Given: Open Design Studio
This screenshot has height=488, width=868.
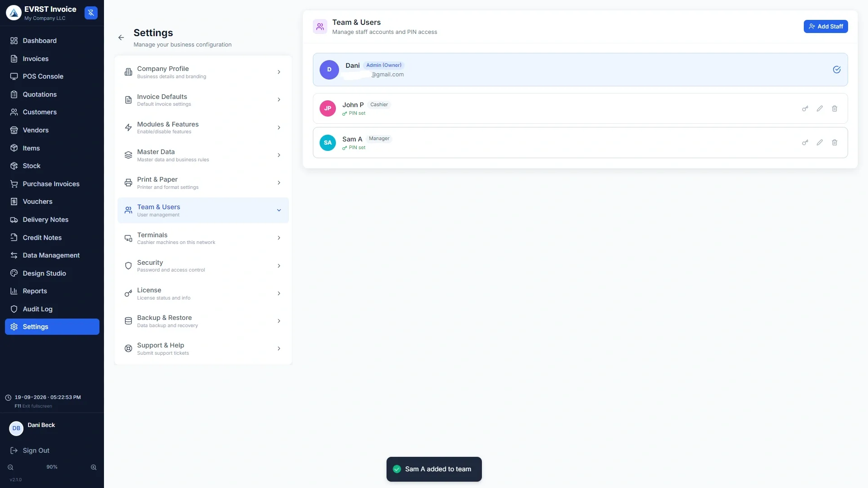Looking at the screenshot, I should (x=52, y=273).
